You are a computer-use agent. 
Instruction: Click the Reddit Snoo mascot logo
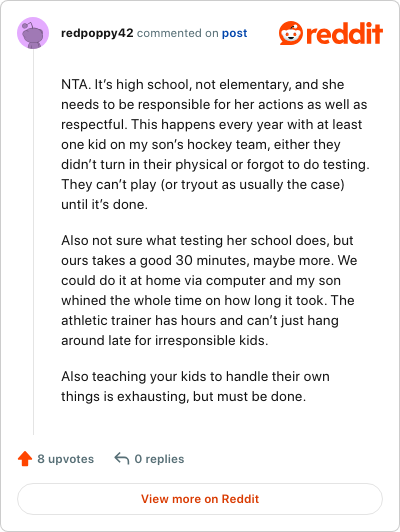click(291, 33)
